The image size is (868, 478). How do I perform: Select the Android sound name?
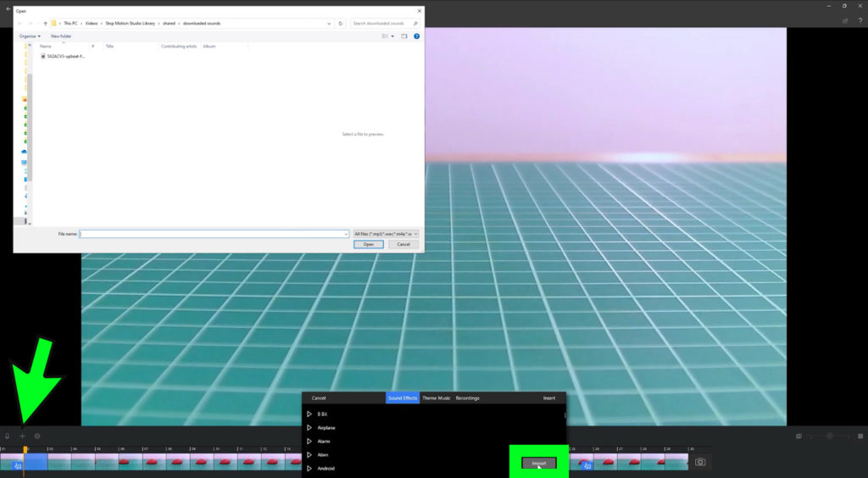(x=325, y=468)
